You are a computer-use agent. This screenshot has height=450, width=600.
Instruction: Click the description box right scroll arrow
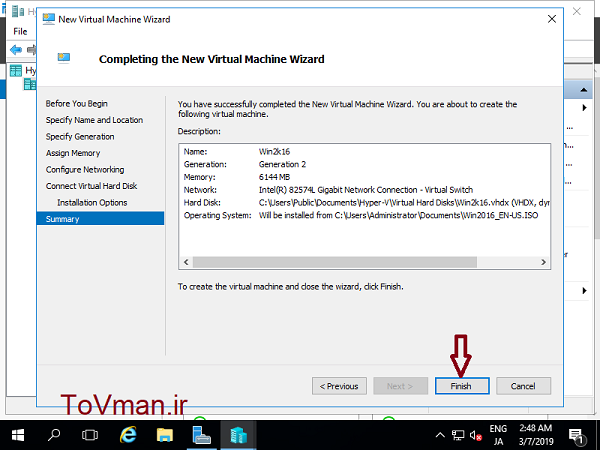pos(543,262)
